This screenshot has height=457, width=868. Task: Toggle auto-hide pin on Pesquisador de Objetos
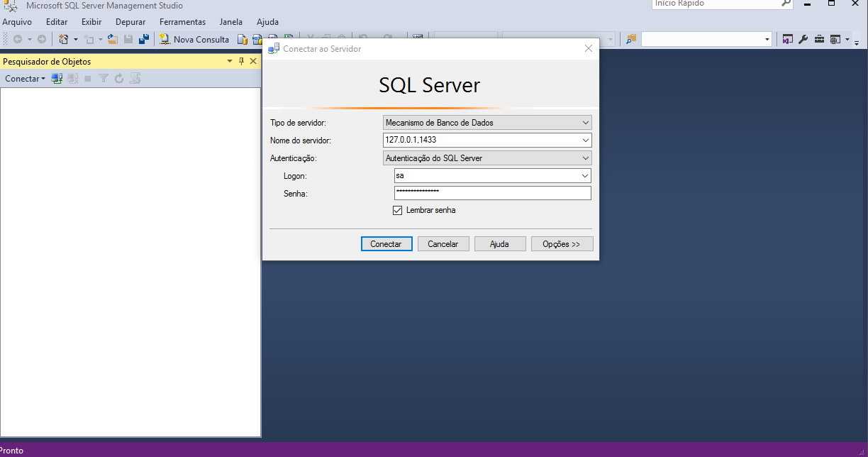tap(241, 62)
